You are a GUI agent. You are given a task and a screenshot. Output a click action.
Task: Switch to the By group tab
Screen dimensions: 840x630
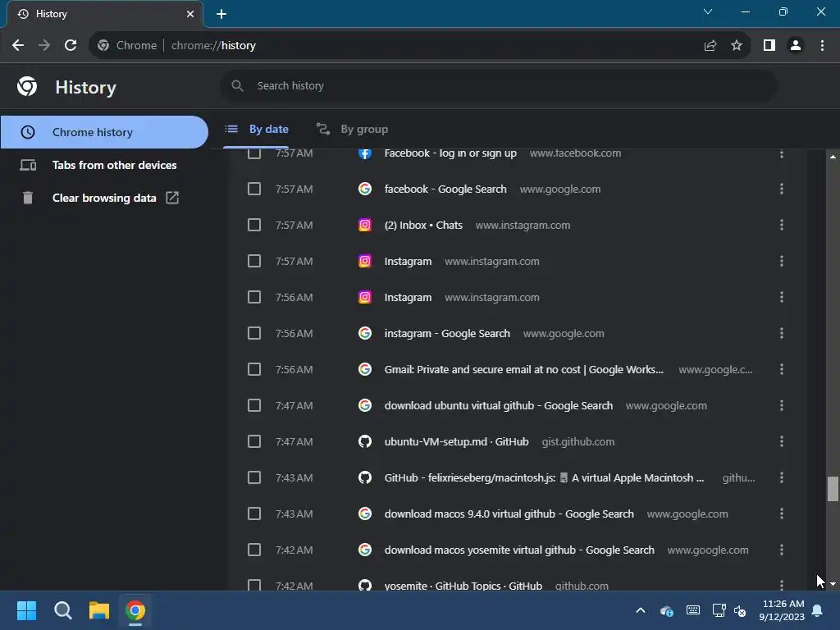click(x=352, y=129)
